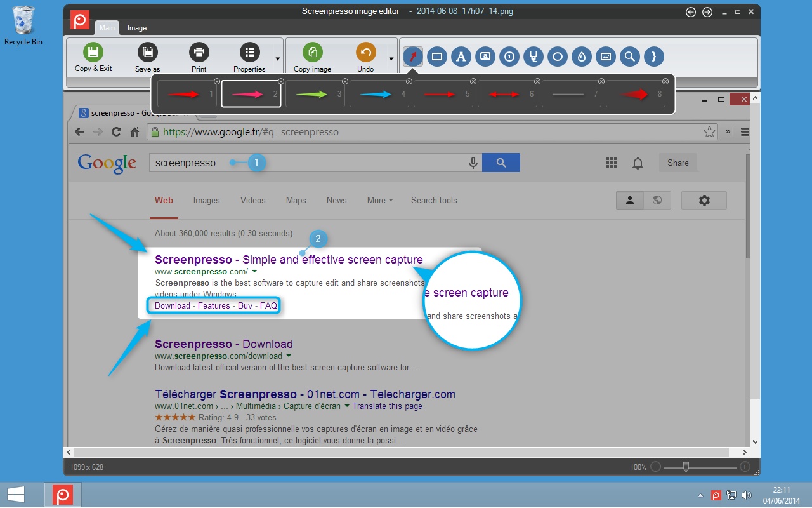Image resolution: width=812 pixels, height=508 pixels.
Task: Choose the green arrow style preset 3
Action: (x=315, y=94)
